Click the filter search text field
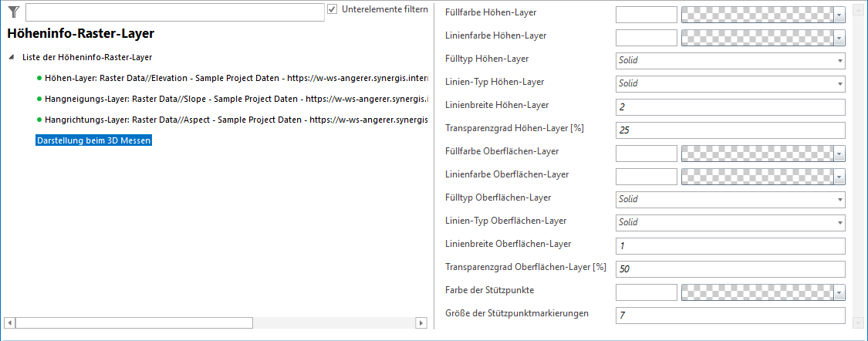The image size is (868, 341). pyautogui.click(x=174, y=12)
